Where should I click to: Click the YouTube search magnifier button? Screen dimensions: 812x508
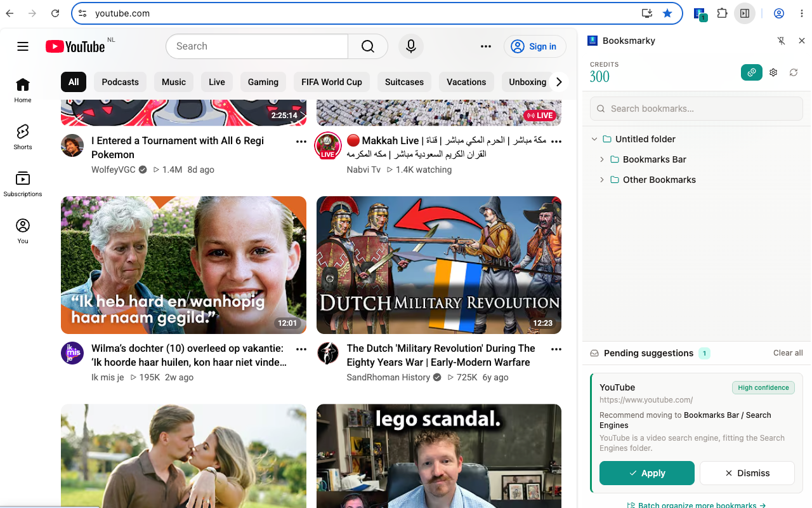coord(368,46)
